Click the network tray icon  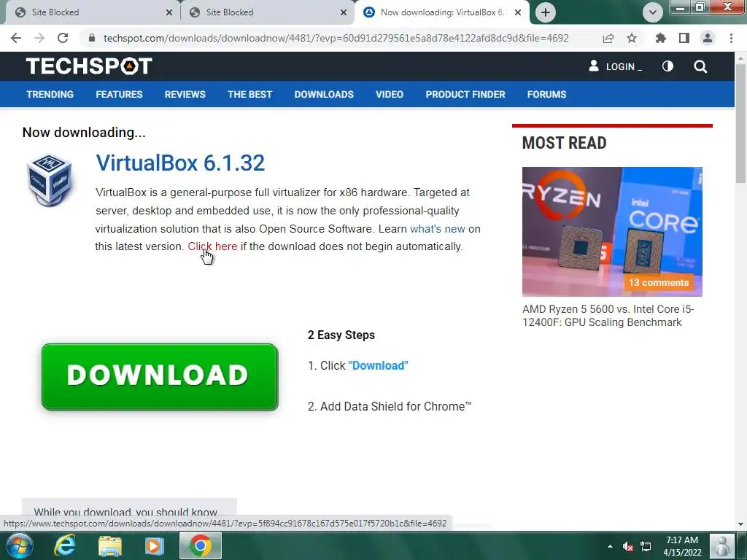[646, 547]
